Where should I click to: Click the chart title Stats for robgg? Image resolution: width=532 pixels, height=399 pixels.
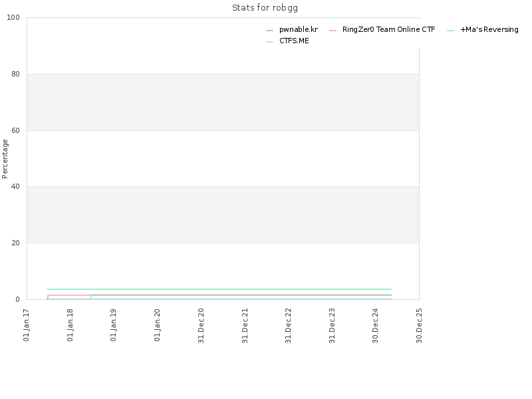click(265, 8)
